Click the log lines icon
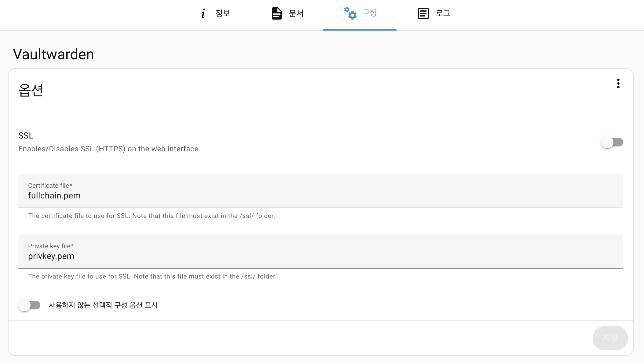 pyautogui.click(x=423, y=13)
